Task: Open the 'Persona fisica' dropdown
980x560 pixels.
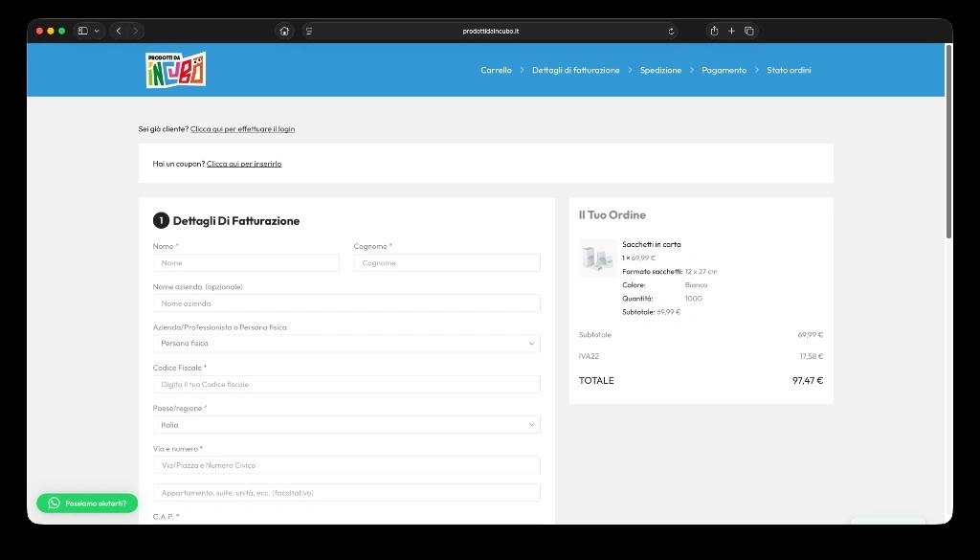Action: pyautogui.click(x=346, y=343)
